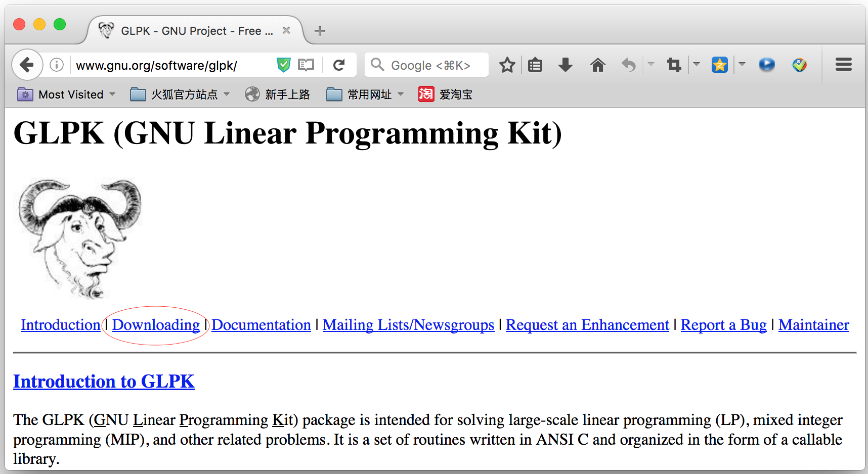This screenshot has width=868, height=474.
Task: Open Request an Enhancement link
Action: click(x=587, y=325)
